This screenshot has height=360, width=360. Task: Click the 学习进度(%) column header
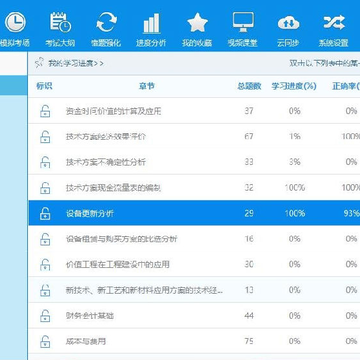click(x=294, y=86)
